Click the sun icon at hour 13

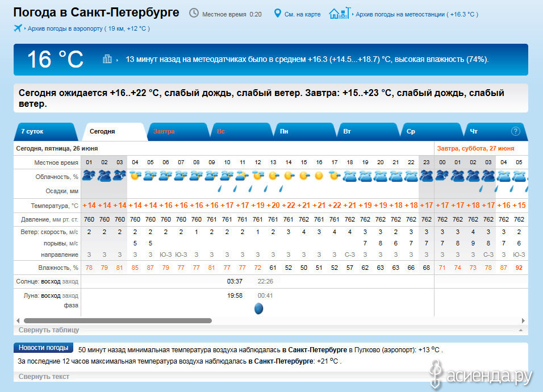[x=273, y=176]
